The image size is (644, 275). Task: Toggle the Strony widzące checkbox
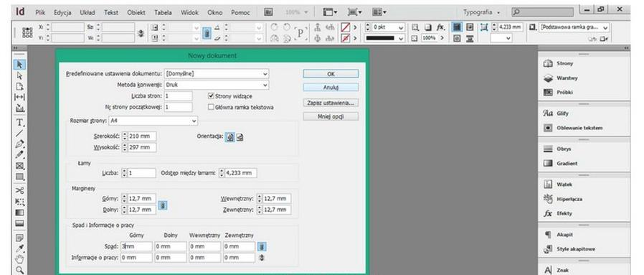tap(211, 95)
